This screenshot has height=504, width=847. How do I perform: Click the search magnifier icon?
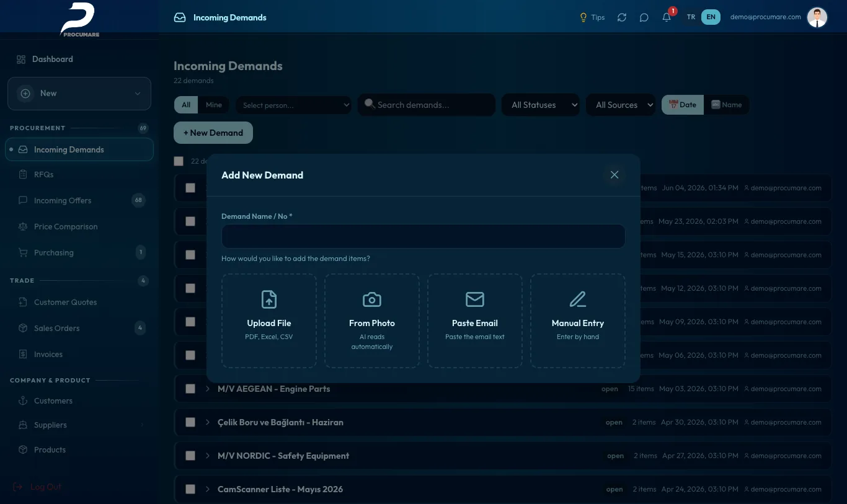[369, 104]
